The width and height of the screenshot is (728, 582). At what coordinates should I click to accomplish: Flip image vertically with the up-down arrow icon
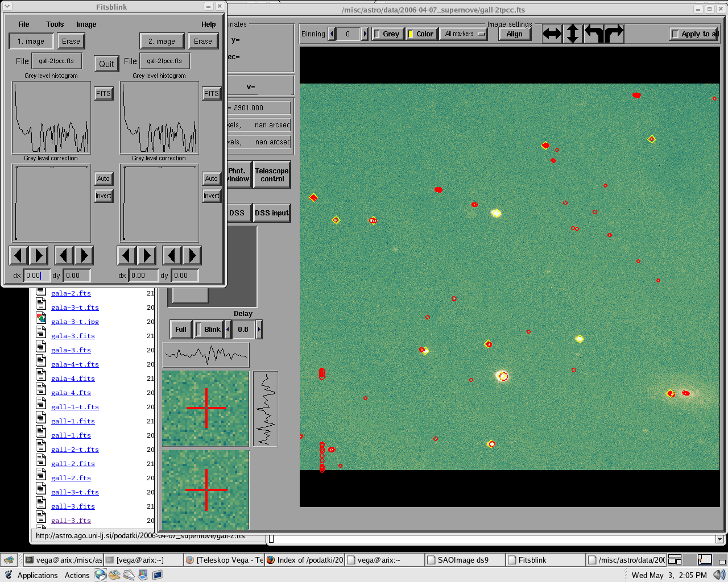click(x=573, y=34)
